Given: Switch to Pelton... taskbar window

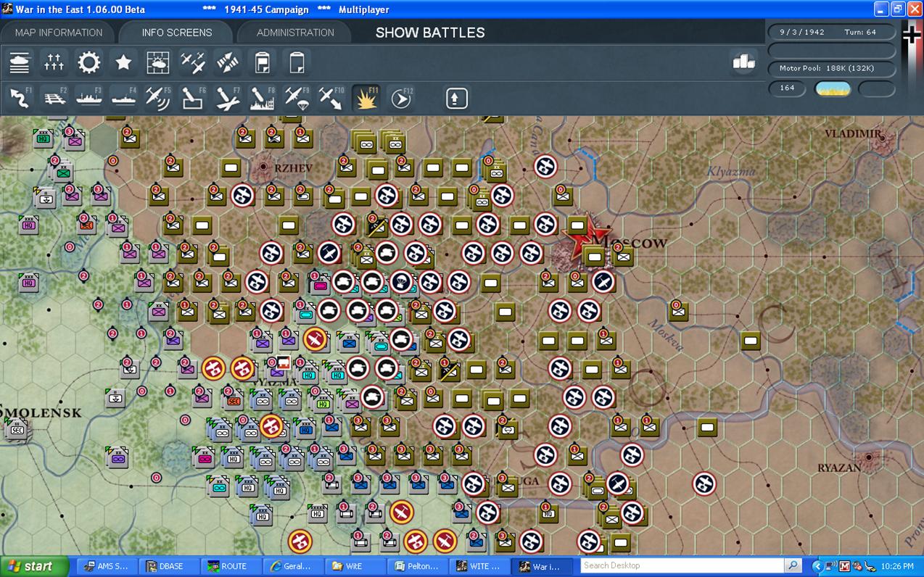Looking at the screenshot, I should [x=415, y=566].
